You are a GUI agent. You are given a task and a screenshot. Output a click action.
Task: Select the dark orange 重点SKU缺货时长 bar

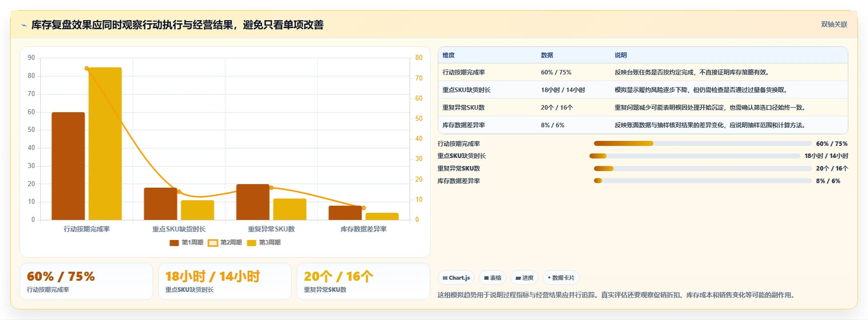[x=160, y=204]
